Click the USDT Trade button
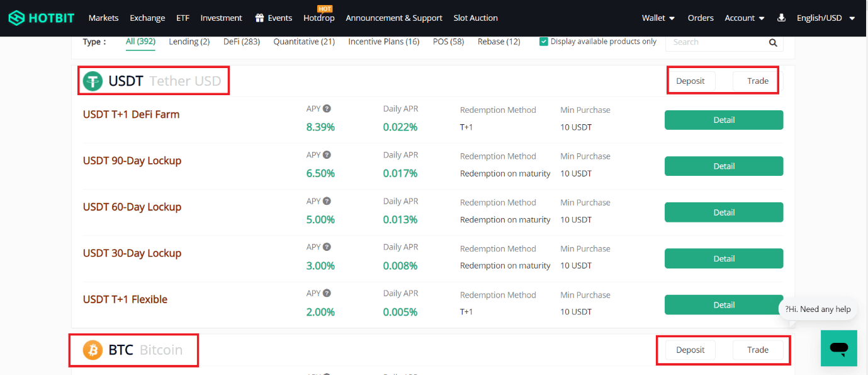Viewport: 868px width, 375px height. coord(758,81)
